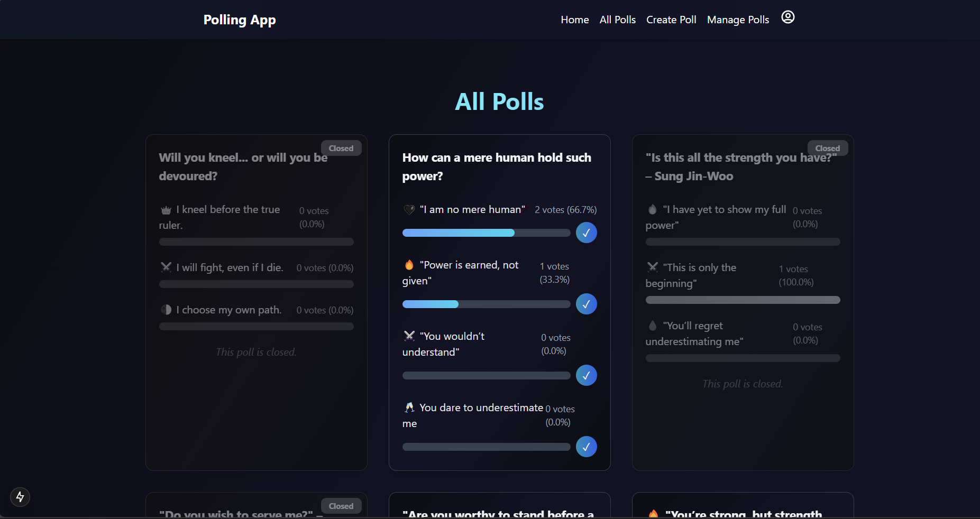The height and width of the screenshot is (519, 980).
Task: Click option text "I am no mere human"
Action: pyautogui.click(x=472, y=209)
